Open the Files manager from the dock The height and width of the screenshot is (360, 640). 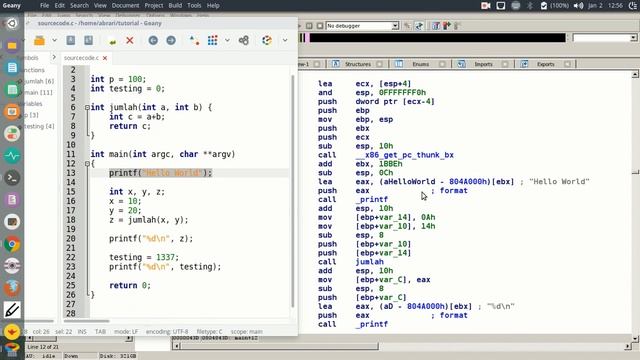(x=12, y=45)
